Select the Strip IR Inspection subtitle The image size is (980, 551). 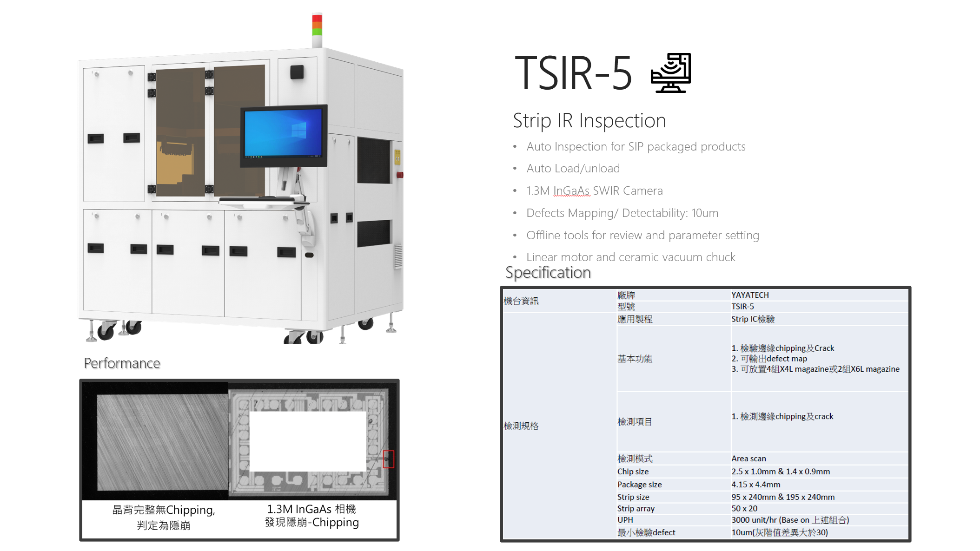pos(589,121)
